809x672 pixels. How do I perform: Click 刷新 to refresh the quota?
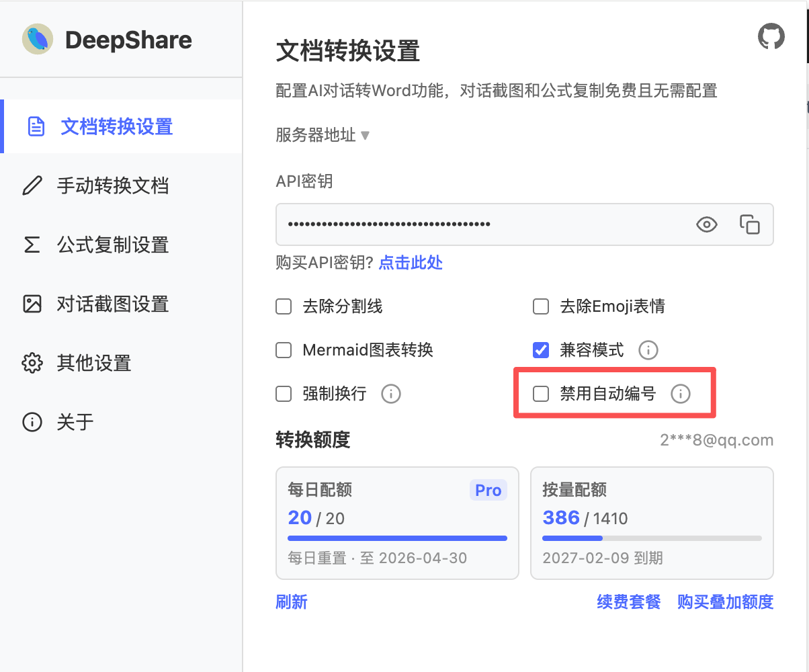292,602
